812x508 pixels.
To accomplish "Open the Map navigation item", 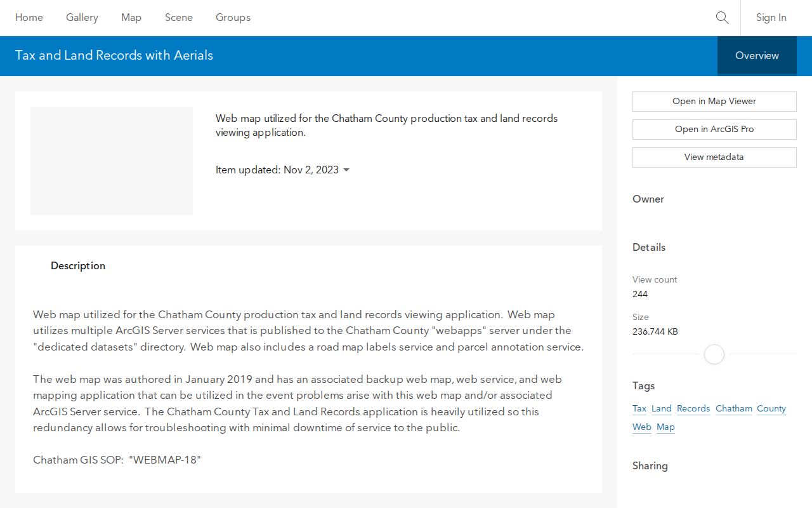I will (131, 18).
